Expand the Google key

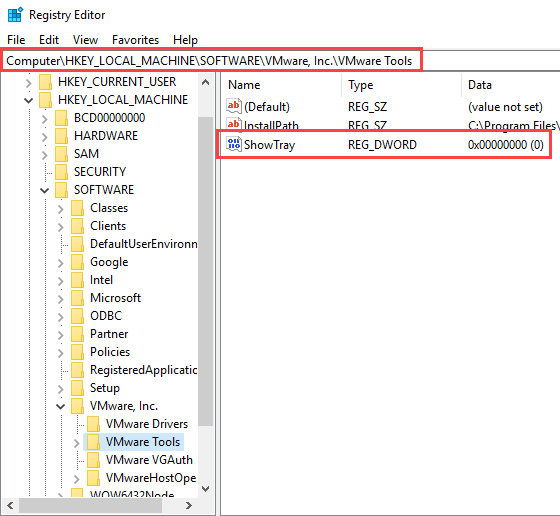point(61,263)
